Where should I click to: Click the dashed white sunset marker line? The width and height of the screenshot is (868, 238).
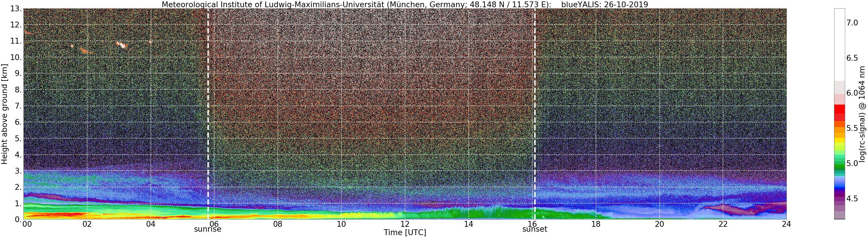coord(535,114)
